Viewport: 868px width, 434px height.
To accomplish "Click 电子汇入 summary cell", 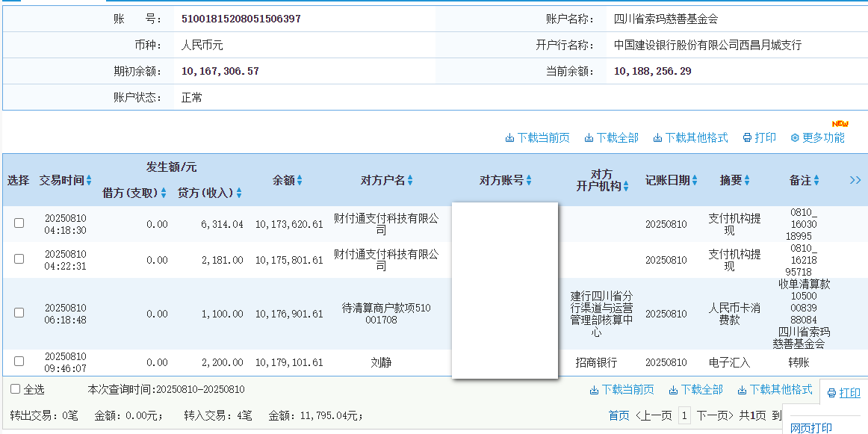I will pos(729,362).
